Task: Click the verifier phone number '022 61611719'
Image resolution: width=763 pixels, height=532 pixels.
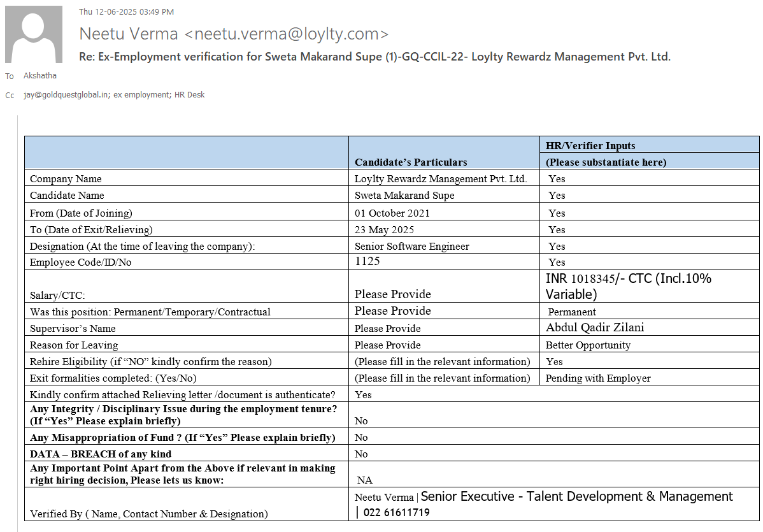Action: pos(395,512)
